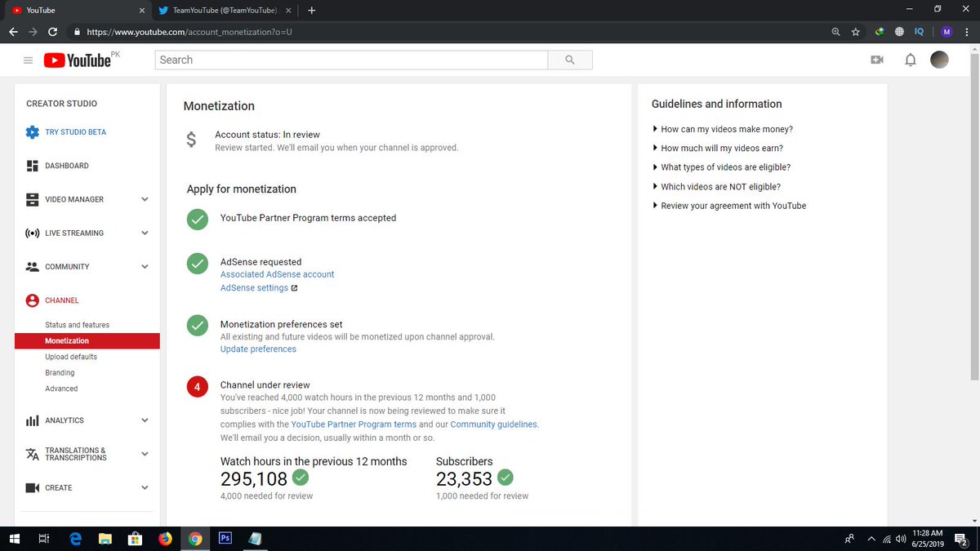Expand 'How much will my videos earn?'

point(717,148)
